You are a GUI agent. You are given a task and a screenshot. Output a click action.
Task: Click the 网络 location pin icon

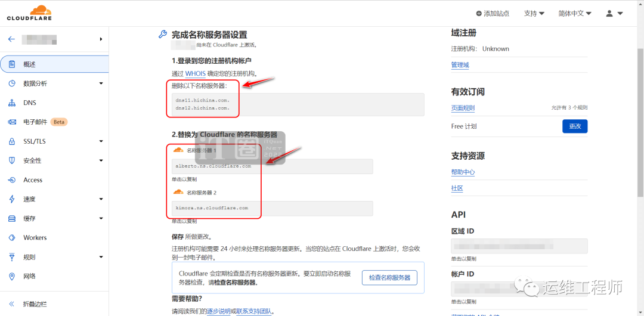click(x=12, y=277)
